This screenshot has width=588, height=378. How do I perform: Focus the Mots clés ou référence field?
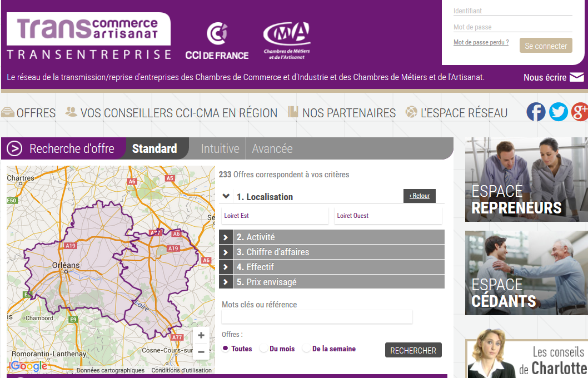(x=317, y=317)
